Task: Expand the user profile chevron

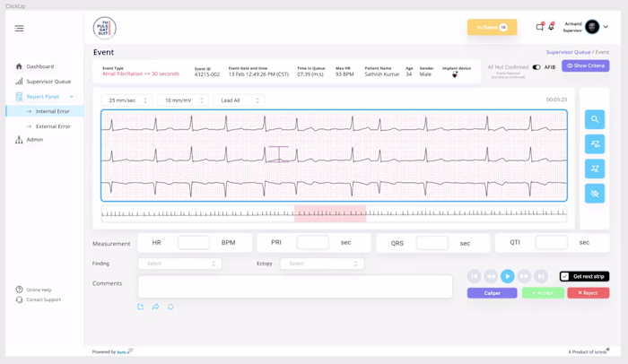Action: coord(606,27)
